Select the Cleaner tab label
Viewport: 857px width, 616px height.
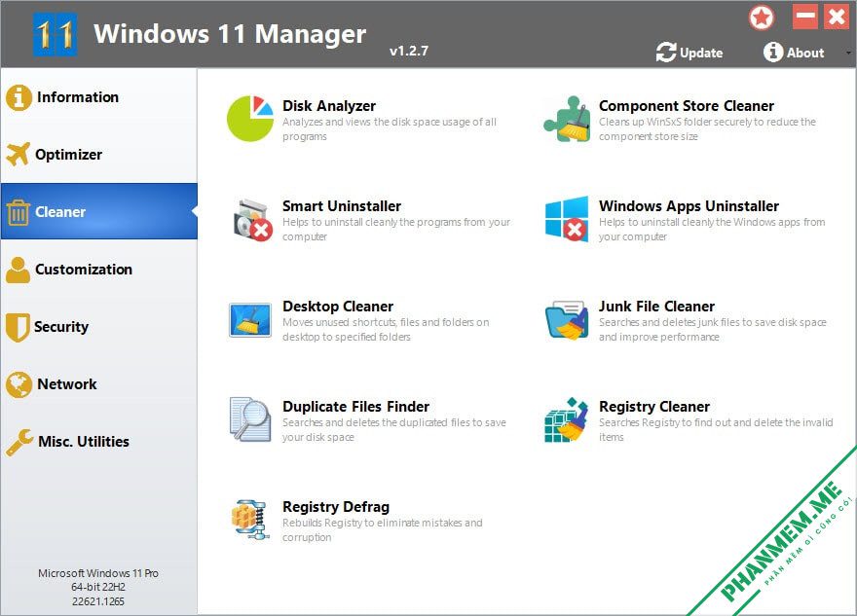(x=60, y=212)
